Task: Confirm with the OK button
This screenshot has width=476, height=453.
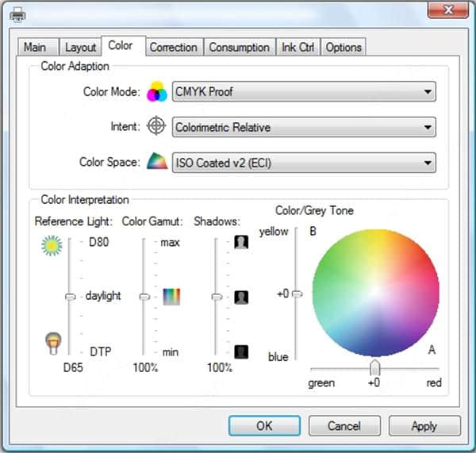Action: point(264,426)
